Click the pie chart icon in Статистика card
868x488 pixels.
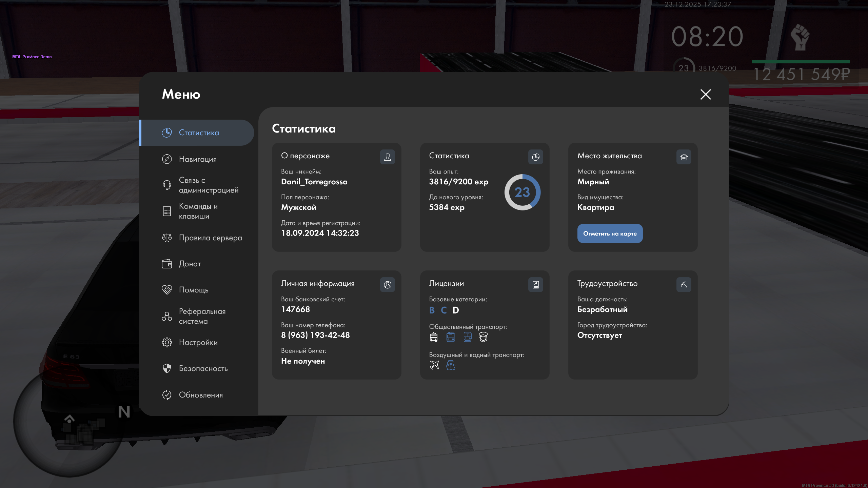(535, 157)
